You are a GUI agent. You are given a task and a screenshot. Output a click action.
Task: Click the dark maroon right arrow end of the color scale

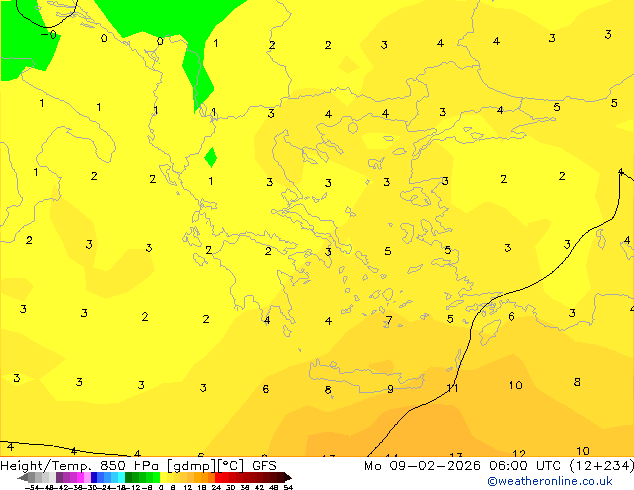(287, 478)
